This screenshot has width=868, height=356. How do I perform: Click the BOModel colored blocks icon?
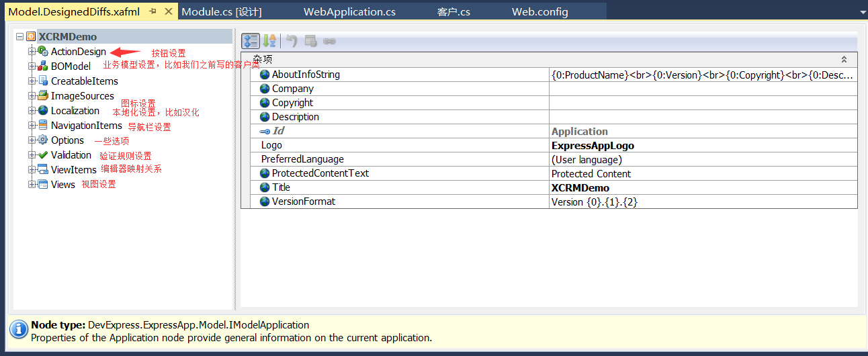pyautogui.click(x=43, y=66)
